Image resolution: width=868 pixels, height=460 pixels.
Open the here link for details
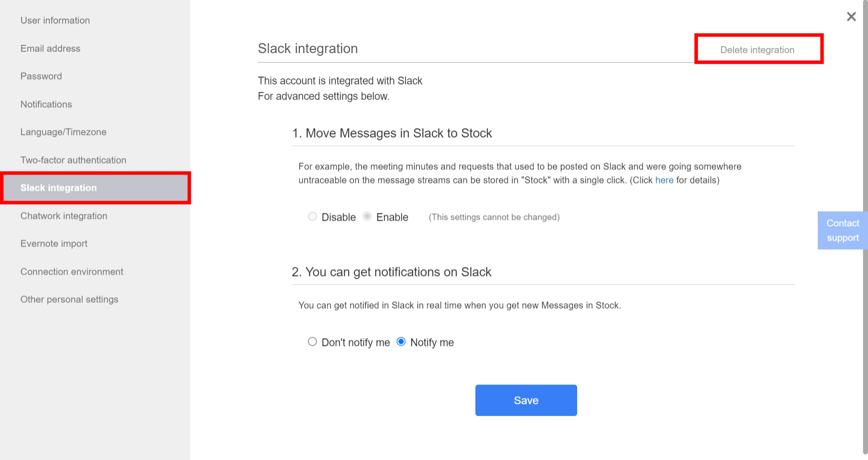pyautogui.click(x=664, y=180)
